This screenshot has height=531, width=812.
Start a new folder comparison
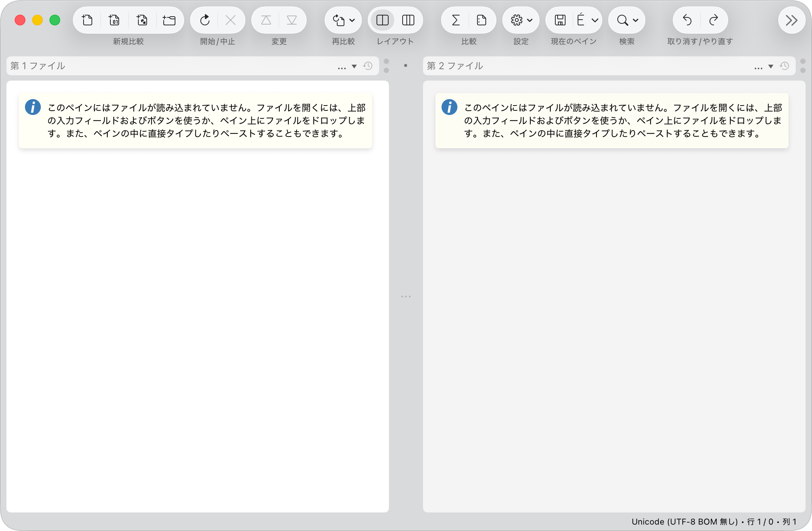pos(169,20)
